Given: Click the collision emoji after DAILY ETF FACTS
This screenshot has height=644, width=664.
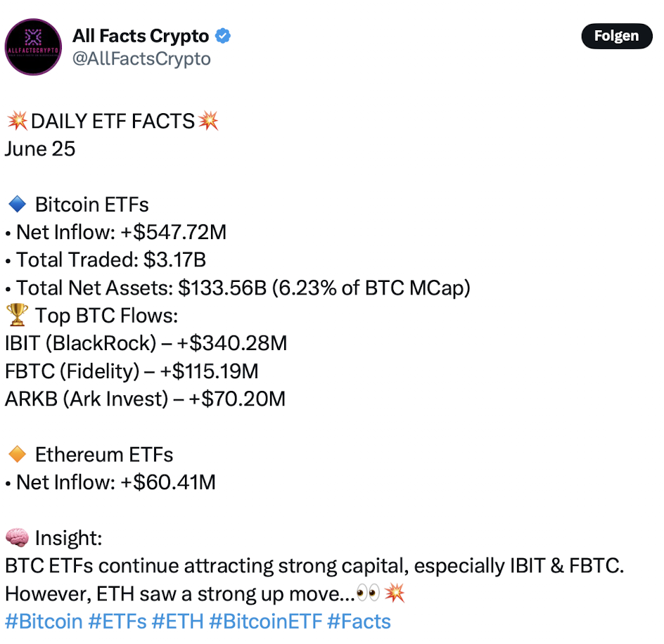Looking at the screenshot, I should point(208,121).
